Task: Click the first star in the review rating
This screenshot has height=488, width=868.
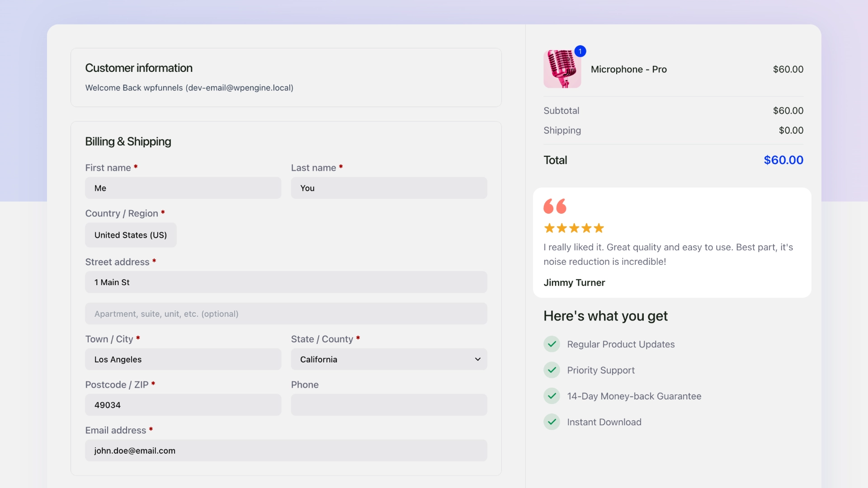Action: [550, 228]
